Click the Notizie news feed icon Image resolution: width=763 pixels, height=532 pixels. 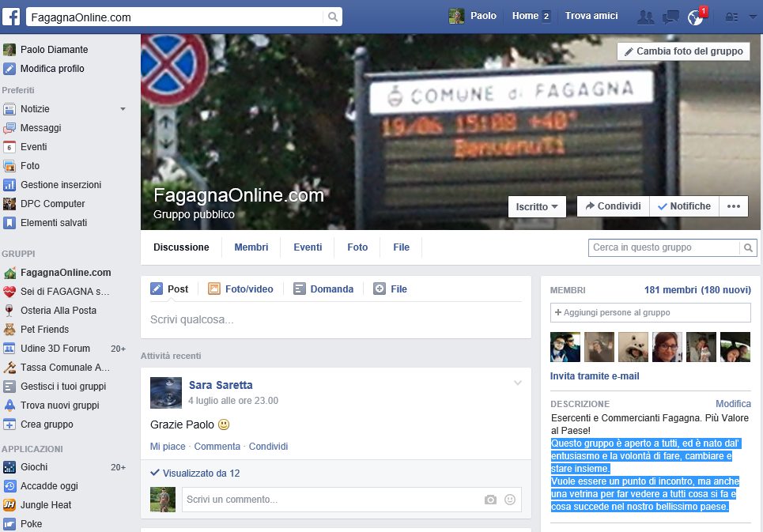coord(9,109)
